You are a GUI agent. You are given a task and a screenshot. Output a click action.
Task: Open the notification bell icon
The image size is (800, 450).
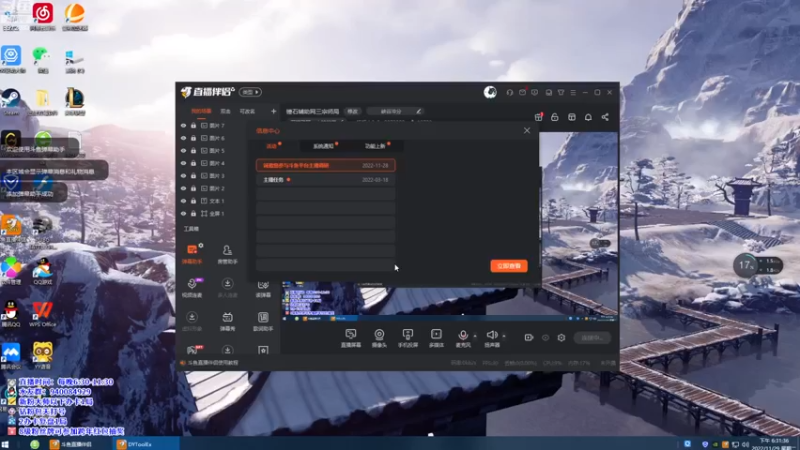(588, 117)
